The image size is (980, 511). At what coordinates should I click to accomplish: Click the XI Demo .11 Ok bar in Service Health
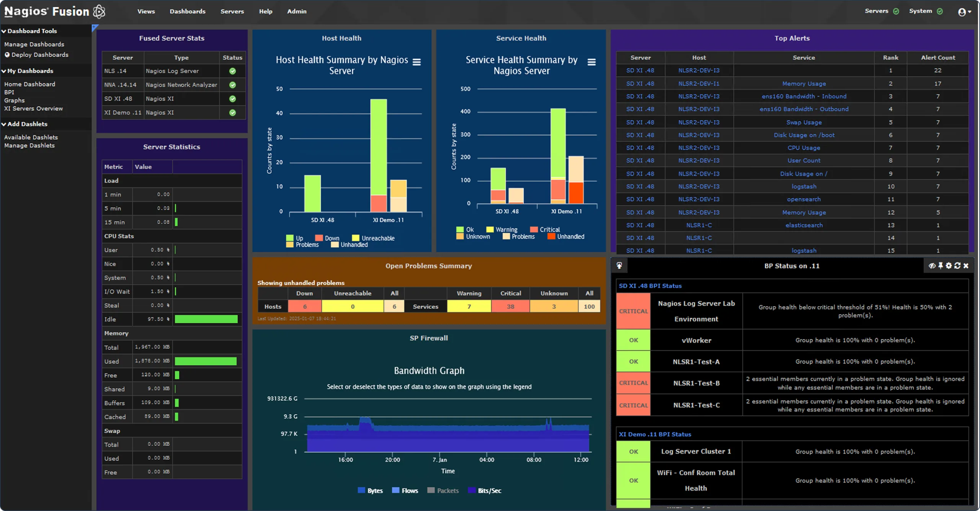(x=558, y=142)
